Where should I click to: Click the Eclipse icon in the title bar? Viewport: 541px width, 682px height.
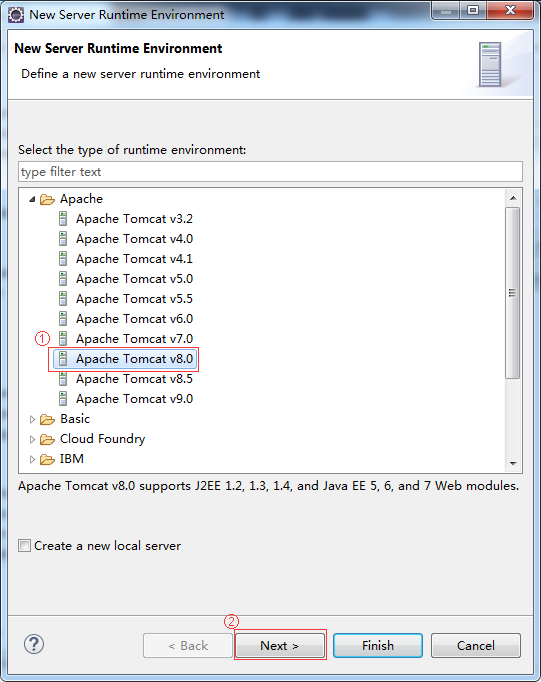[x=16, y=15]
